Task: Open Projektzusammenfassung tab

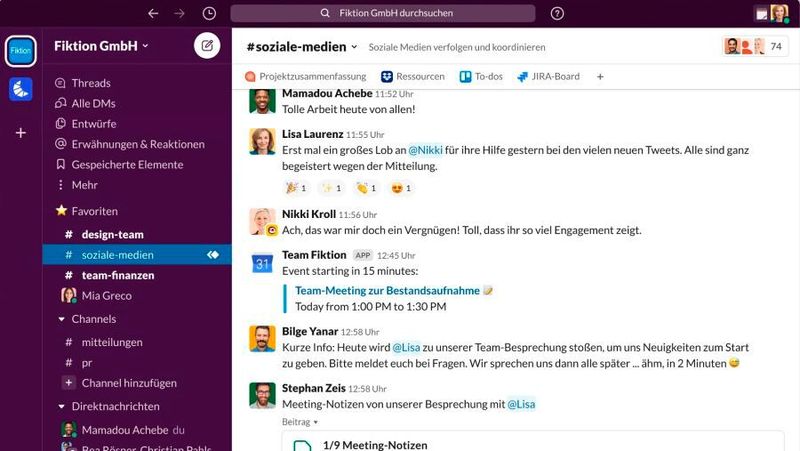Action: click(x=306, y=77)
